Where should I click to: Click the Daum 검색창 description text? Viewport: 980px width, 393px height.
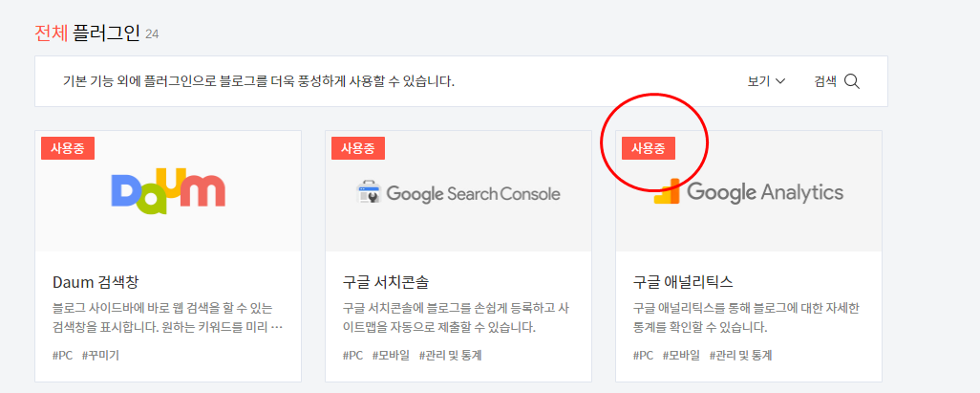click(168, 317)
